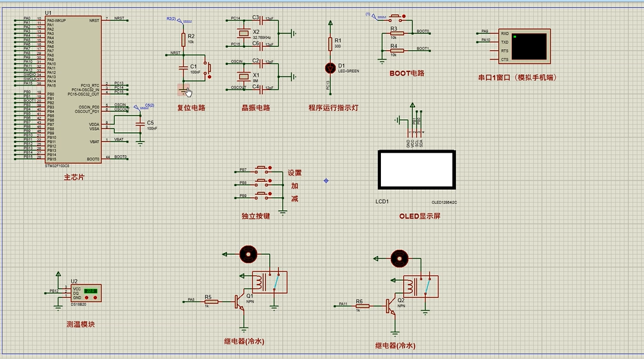
Task: Click the 测温模块 label
Action: (x=81, y=324)
